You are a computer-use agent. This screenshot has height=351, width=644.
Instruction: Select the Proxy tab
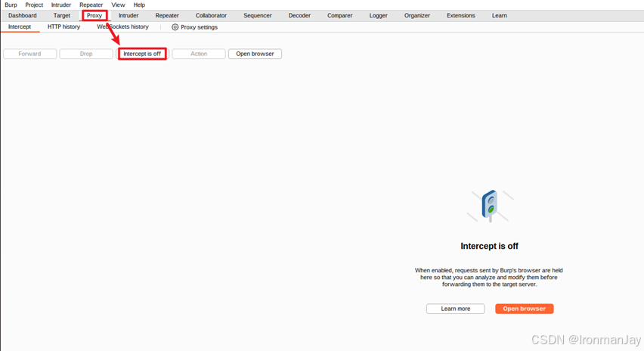pyautogui.click(x=94, y=16)
